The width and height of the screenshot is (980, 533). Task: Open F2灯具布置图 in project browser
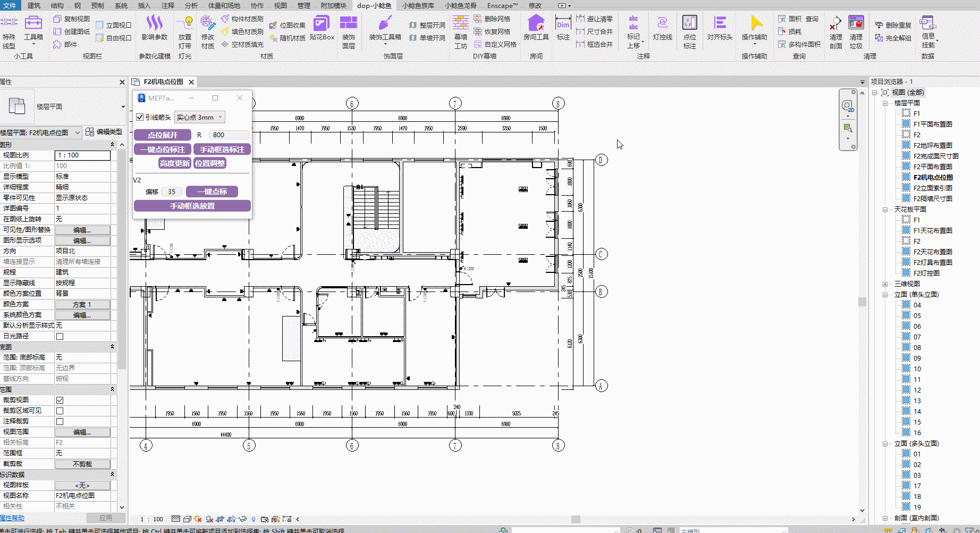[x=933, y=263]
